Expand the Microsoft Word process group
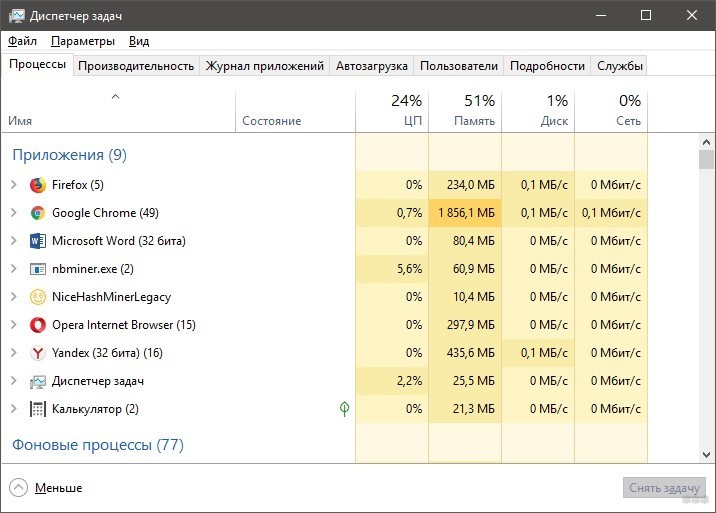The image size is (716, 513). [14, 240]
